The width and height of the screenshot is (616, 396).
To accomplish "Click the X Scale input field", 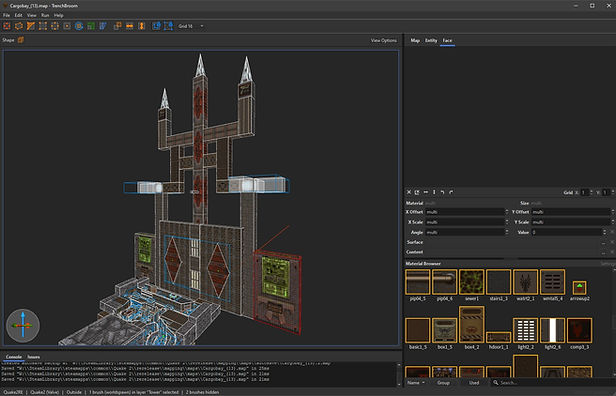I will [466, 222].
